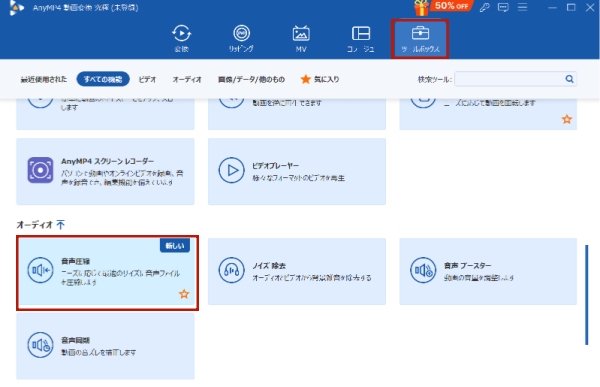Viewport: 600px width, 387px height.
Task: Filter tools by ビデオ
Action: click(x=147, y=79)
